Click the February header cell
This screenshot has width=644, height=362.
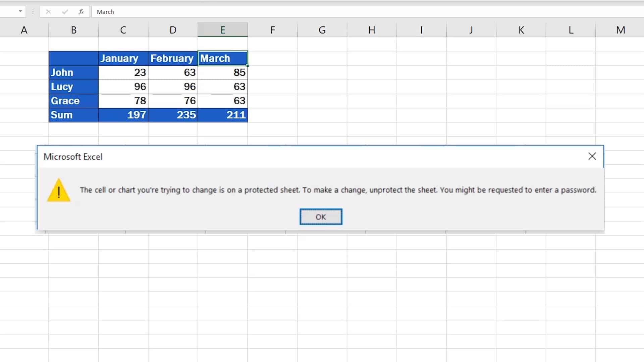click(172, 58)
